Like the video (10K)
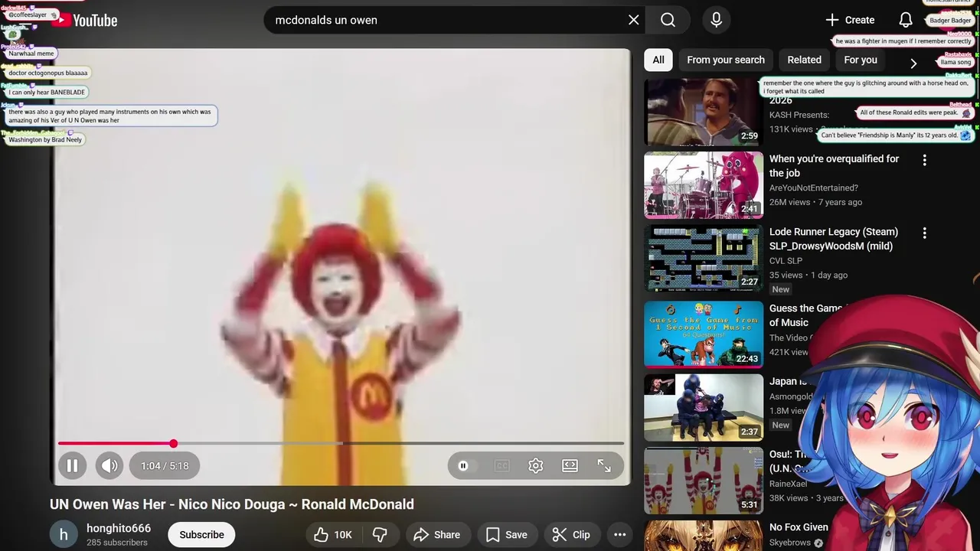Image resolution: width=980 pixels, height=551 pixels. click(x=334, y=535)
